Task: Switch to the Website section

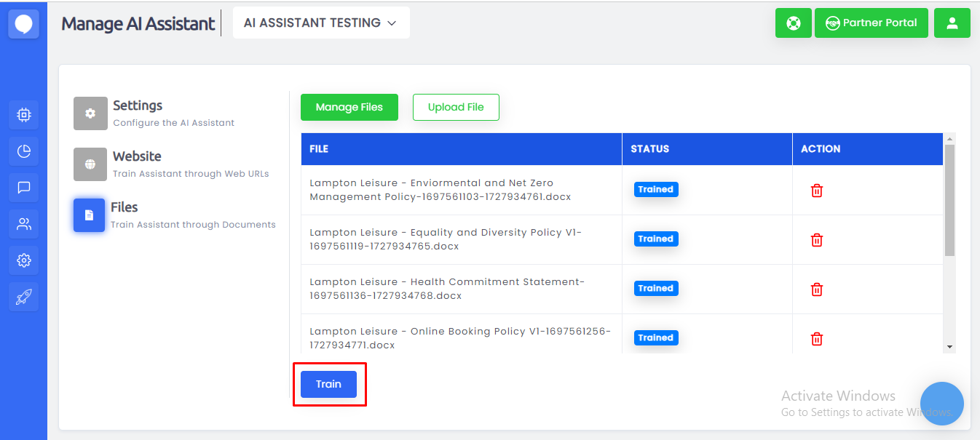Action: coord(137,156)
